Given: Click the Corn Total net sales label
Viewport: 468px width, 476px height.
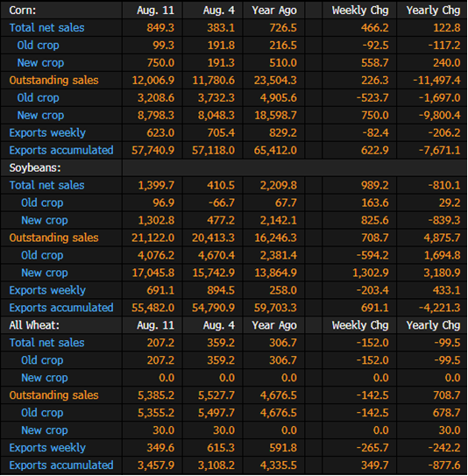Looking at the screenshot, I should point(46,28).
